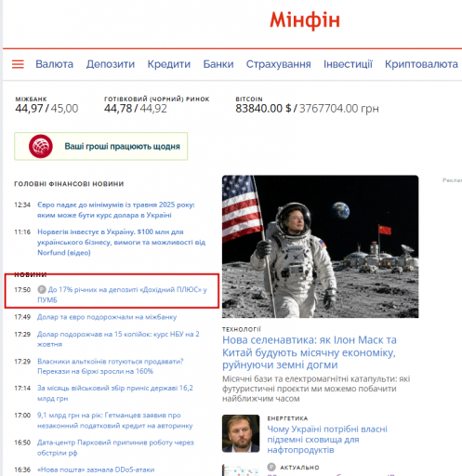462x476 pixels.
Task: Open 'Долар та євро подорожчали на міжбанку'
Action: pos(107,317)
